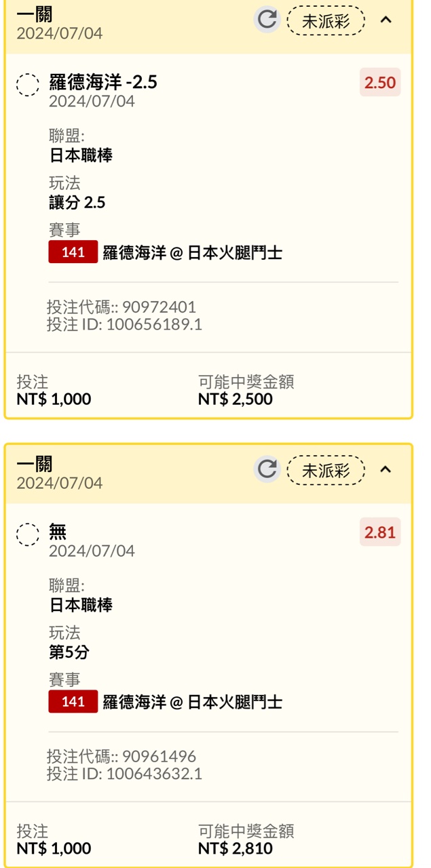Click game number 141 in the second bet

(73, 702)
